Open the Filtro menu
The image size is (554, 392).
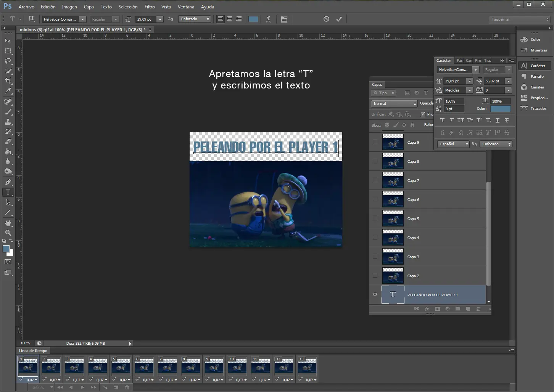point(150,7)
